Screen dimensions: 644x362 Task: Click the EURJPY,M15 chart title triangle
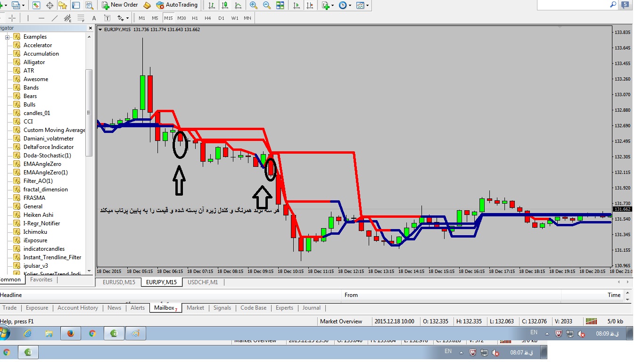(x=100, y=30)
